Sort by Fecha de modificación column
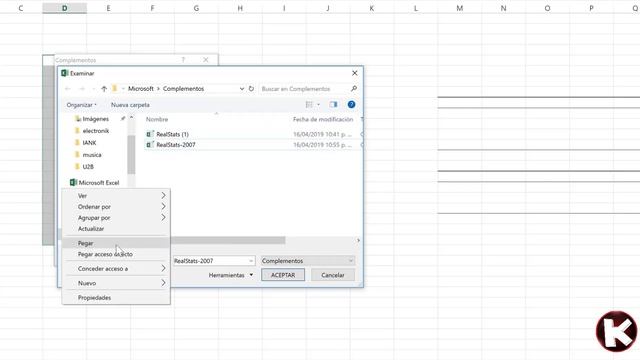 pos(323,119)
